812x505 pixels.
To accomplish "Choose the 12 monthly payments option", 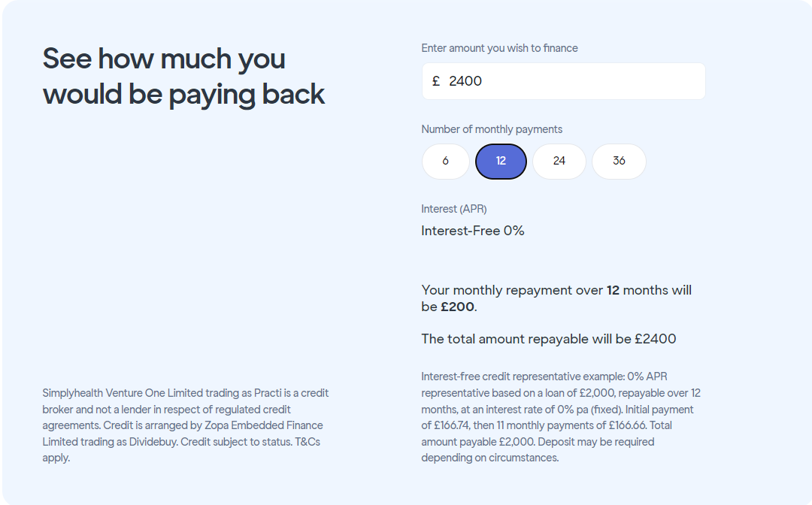I will tap(501, 162).
